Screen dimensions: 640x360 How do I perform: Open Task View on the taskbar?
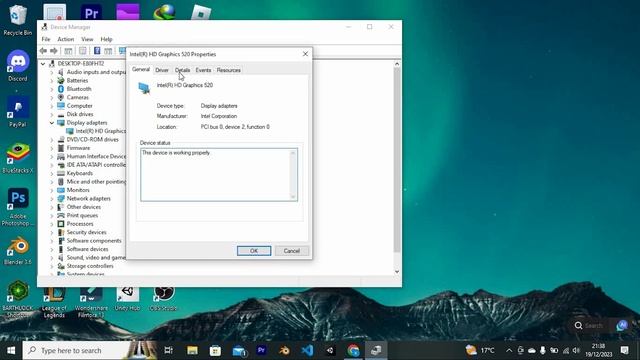pos(168,350)
